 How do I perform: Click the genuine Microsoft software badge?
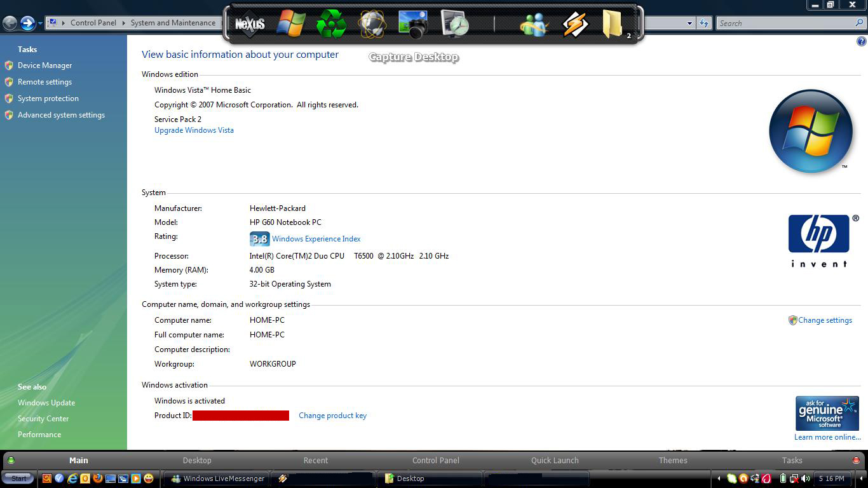827,413
